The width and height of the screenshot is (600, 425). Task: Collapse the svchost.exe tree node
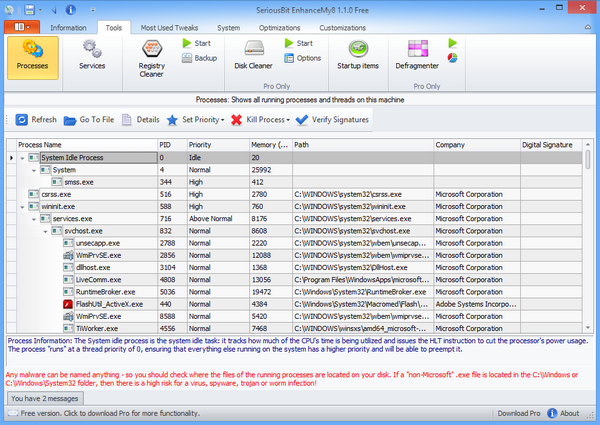tap(45, 231)
